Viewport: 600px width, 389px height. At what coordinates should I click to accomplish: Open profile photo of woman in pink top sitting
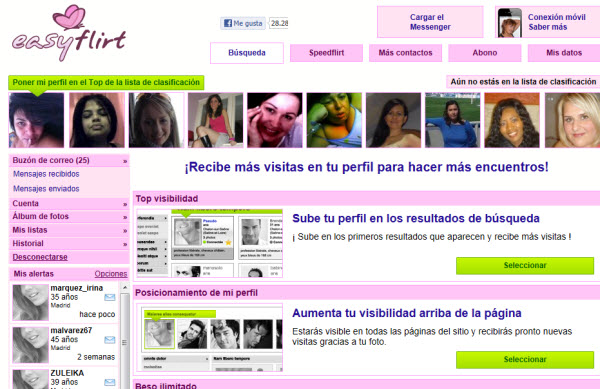click(x=215, y=120)
